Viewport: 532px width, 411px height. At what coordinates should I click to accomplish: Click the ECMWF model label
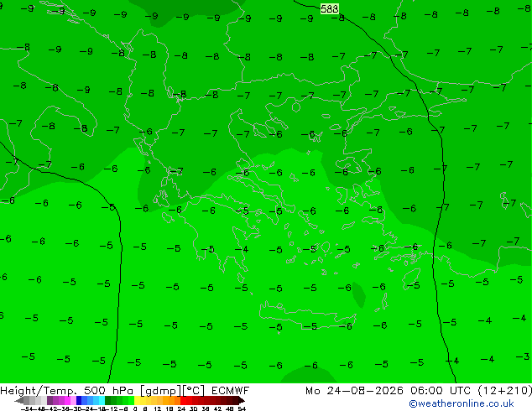click(230, 391)
